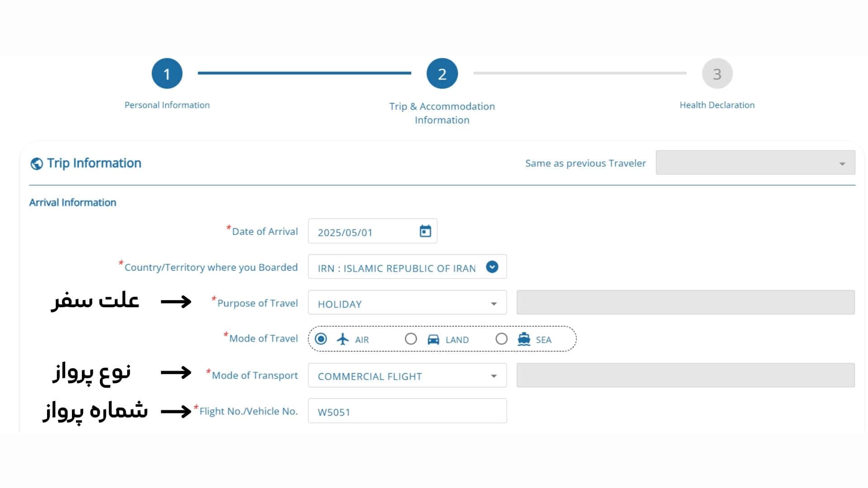Go to step 3 circle
This screenshot has height=488, width=868.
pos(717,73)
